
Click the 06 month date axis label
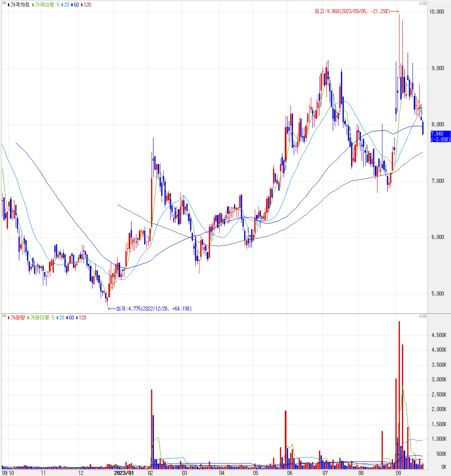pyautogui.click(x=290, y=473)
